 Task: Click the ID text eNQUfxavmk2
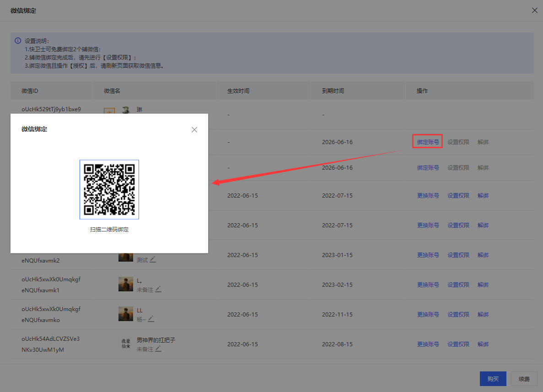41,260
